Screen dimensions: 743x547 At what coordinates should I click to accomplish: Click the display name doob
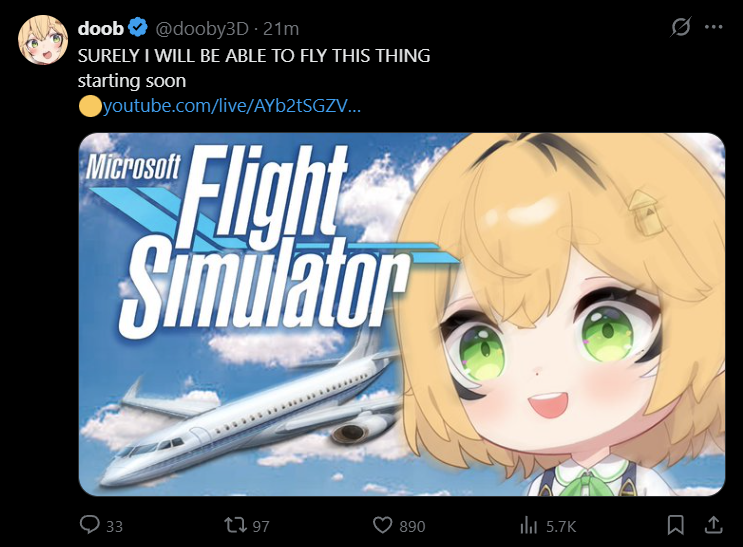pos(100,28)
